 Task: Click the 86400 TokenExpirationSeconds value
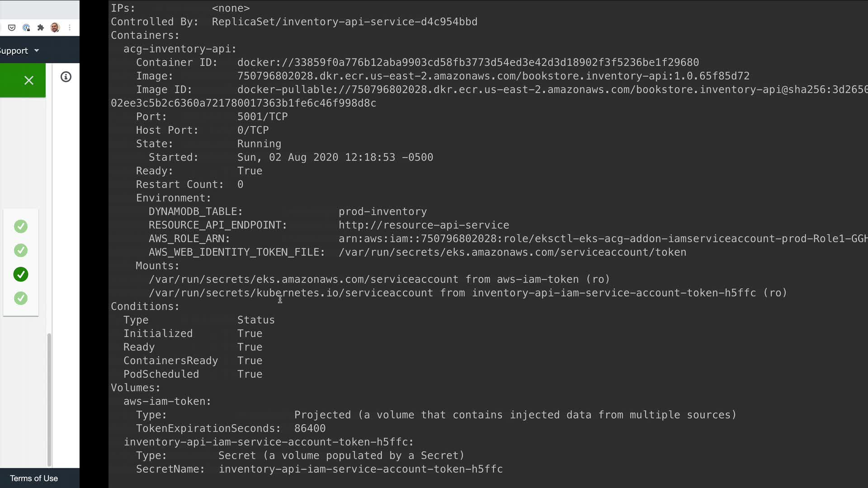pos(310,428)
